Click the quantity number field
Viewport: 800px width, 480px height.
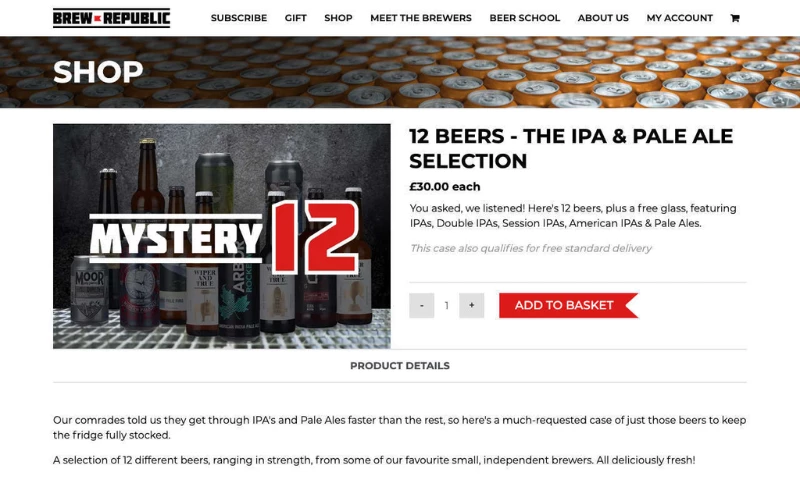pos(446,306)
